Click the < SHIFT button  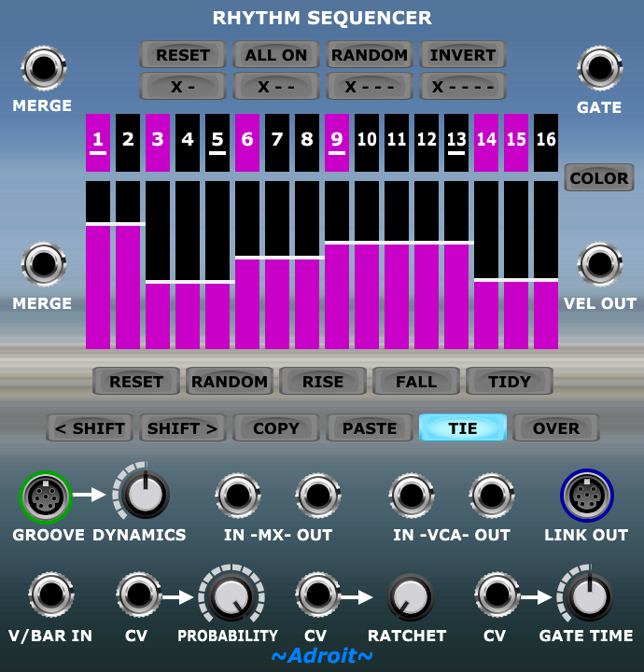90,427
